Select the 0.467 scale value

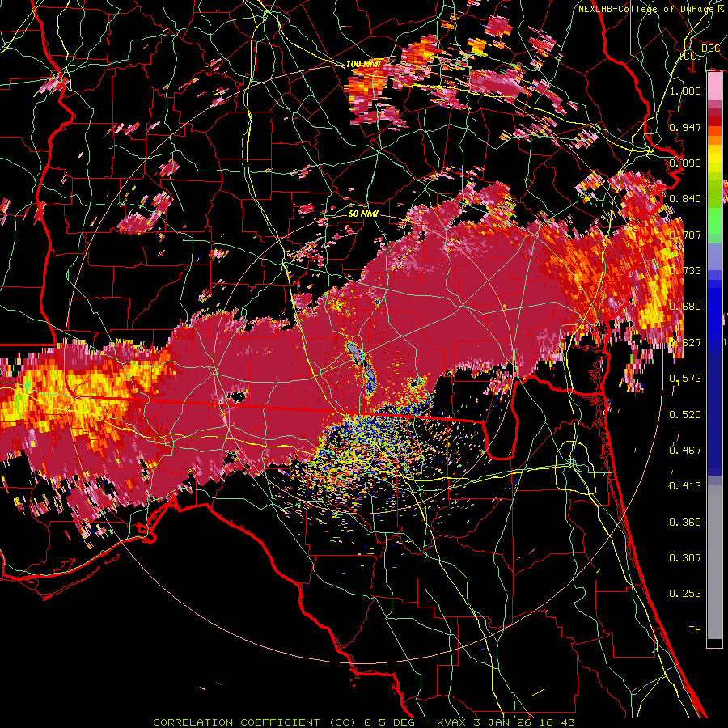click(x=685, y=451)
